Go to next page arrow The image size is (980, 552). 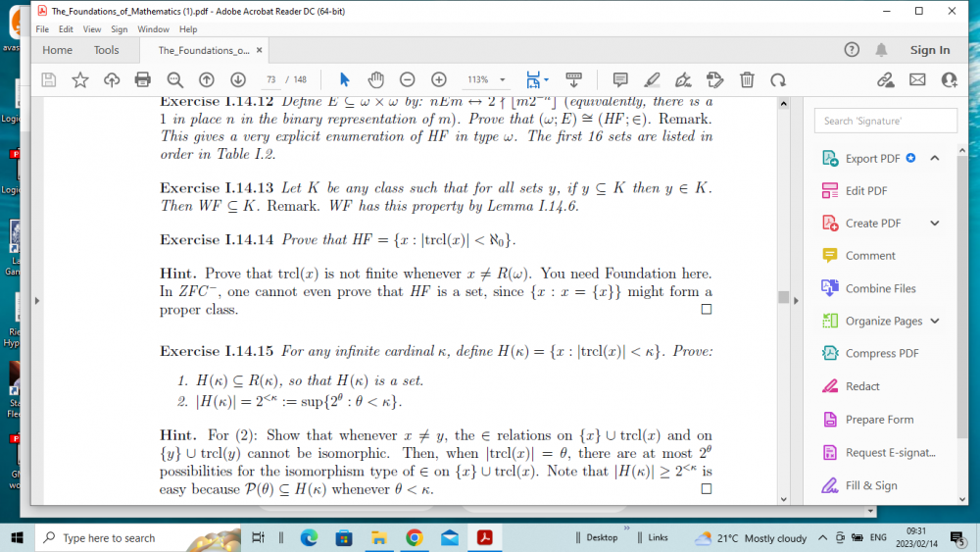click(x=238, y=79)
